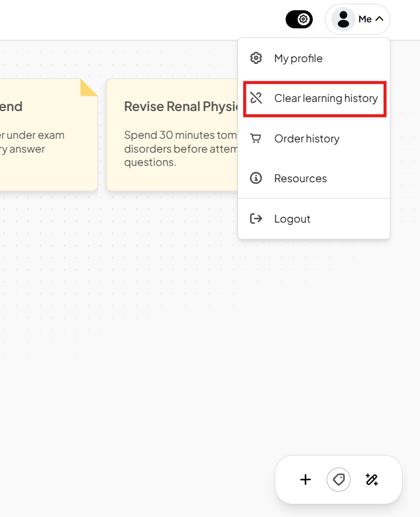Collapse the Me account dropdown
This screenshot has height=517, width=420.
(357, 19)
